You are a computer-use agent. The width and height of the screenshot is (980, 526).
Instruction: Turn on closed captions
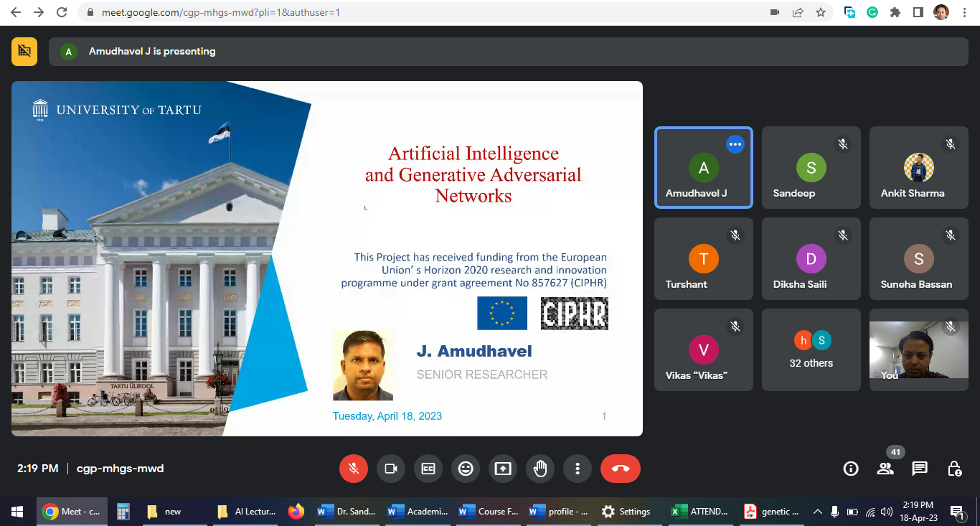pyautogui.click(x=428, y=469)
